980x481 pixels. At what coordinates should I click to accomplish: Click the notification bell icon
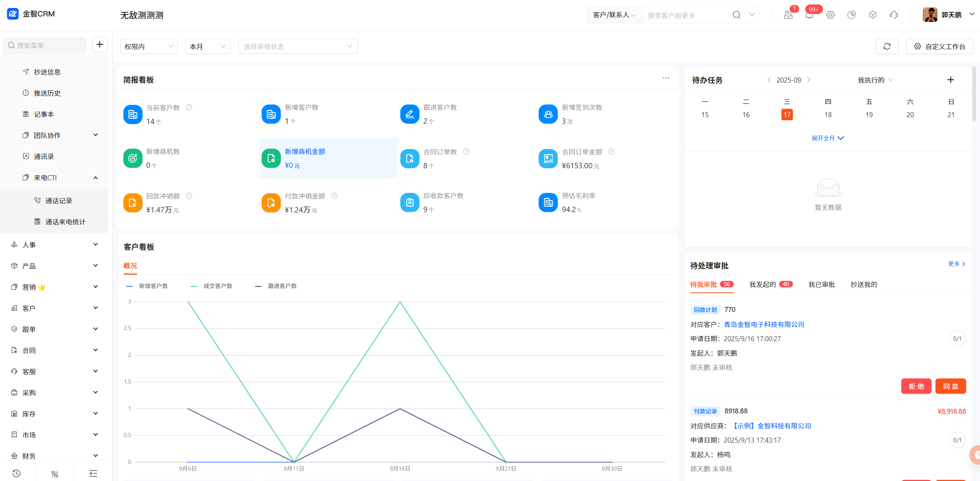809,15
